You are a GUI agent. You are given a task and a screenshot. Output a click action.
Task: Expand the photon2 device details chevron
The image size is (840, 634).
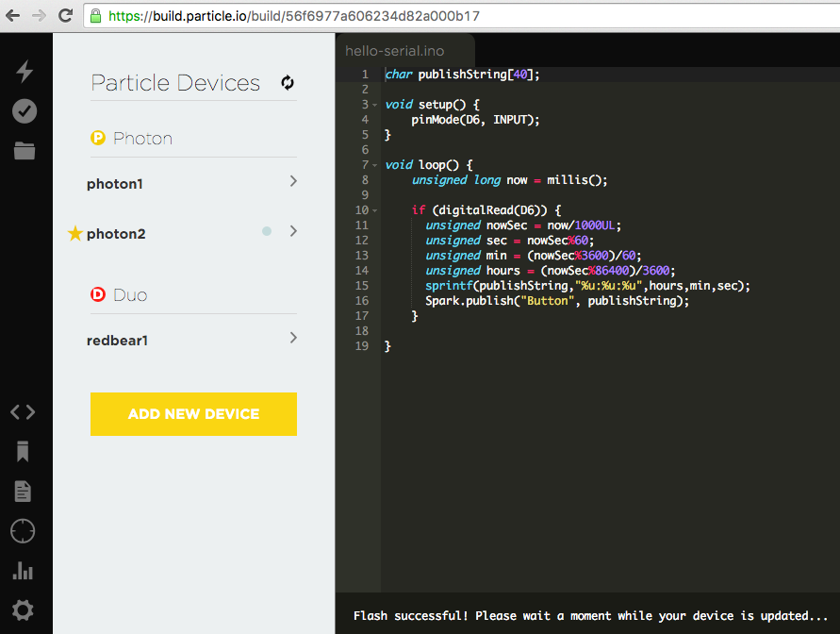point(293,231)
